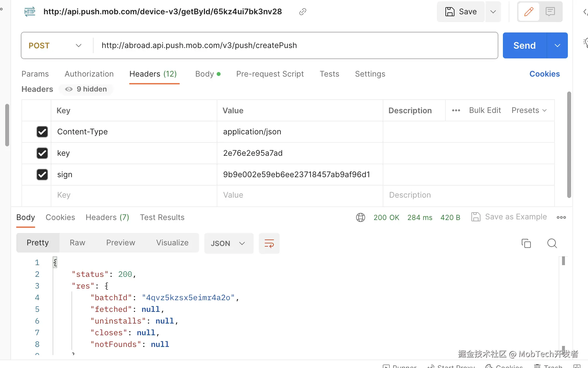Viewport: 588px width, 368px height.
Task: Uncheck the sign header row
Action: (42, 175)
